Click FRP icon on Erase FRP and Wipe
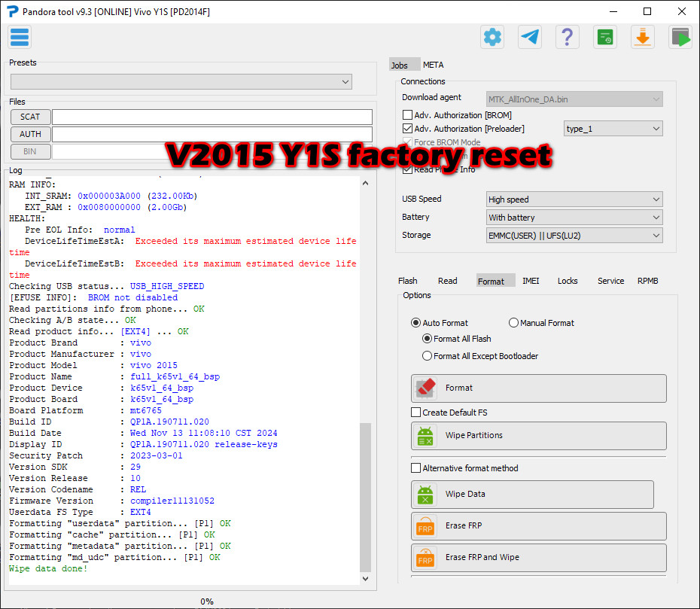Viewport: 700px width, 609px height. click(x=425, y=558)
